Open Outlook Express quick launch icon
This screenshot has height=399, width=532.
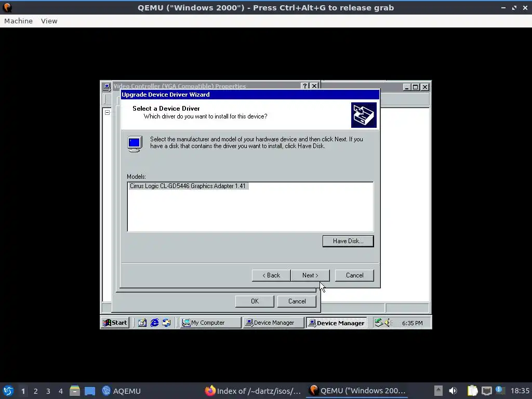coord(167,323)
